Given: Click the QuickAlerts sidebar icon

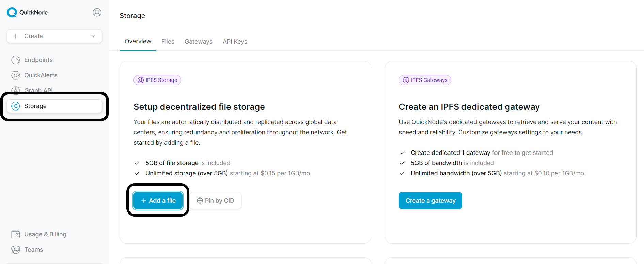Looking at the screenshot, I should [16, 75].
